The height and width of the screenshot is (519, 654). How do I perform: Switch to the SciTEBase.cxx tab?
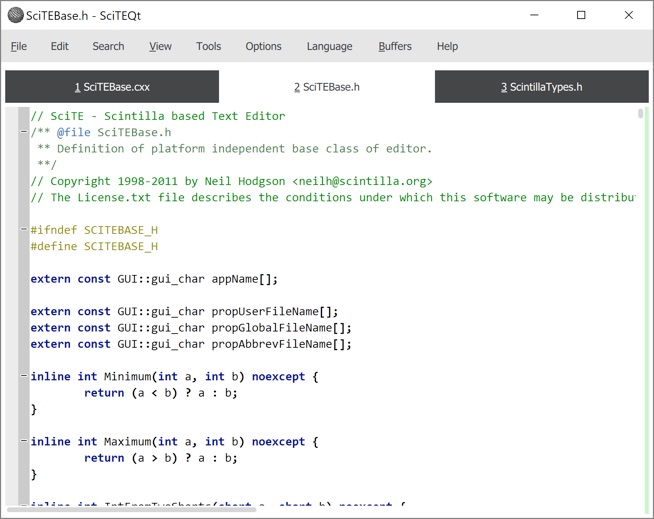112,87
